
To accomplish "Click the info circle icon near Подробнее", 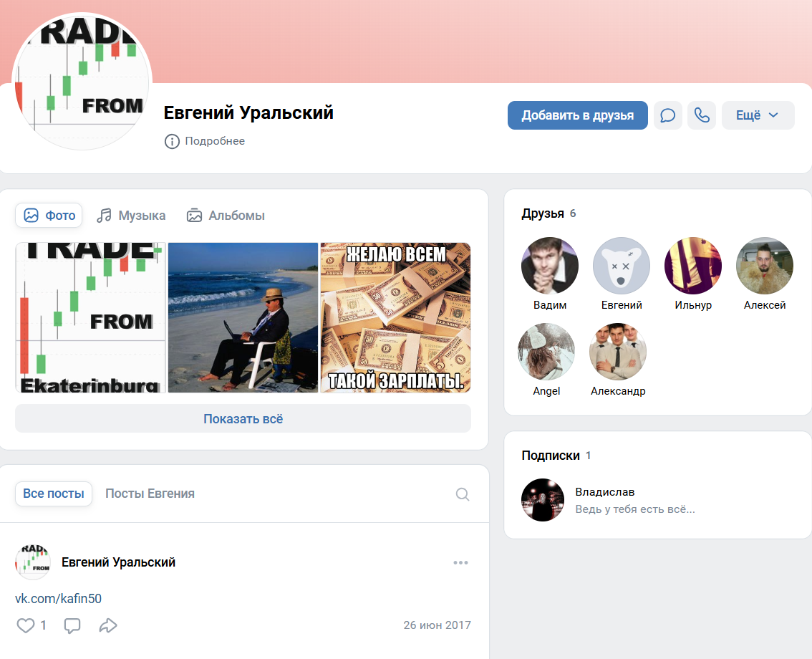I will click(x=172, y=141).
